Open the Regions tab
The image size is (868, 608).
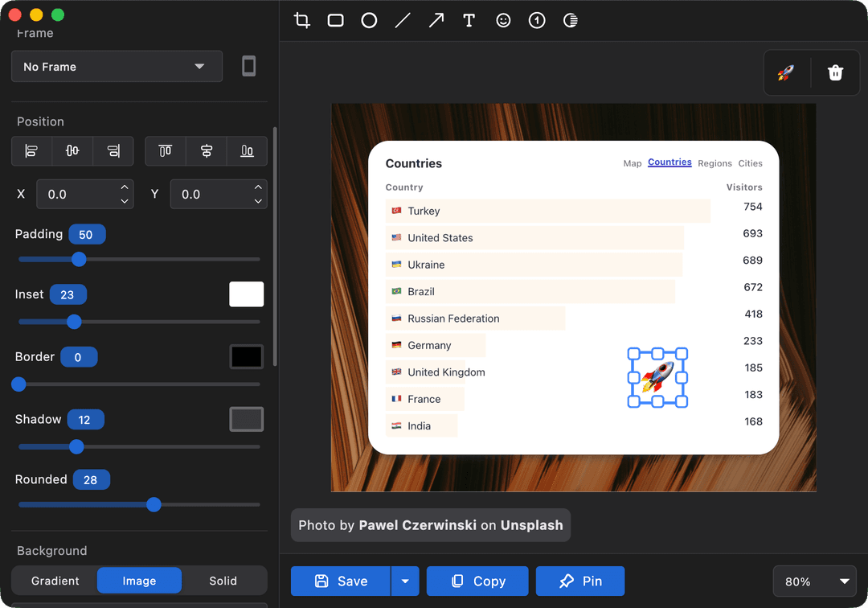click(x=714, y=162)
